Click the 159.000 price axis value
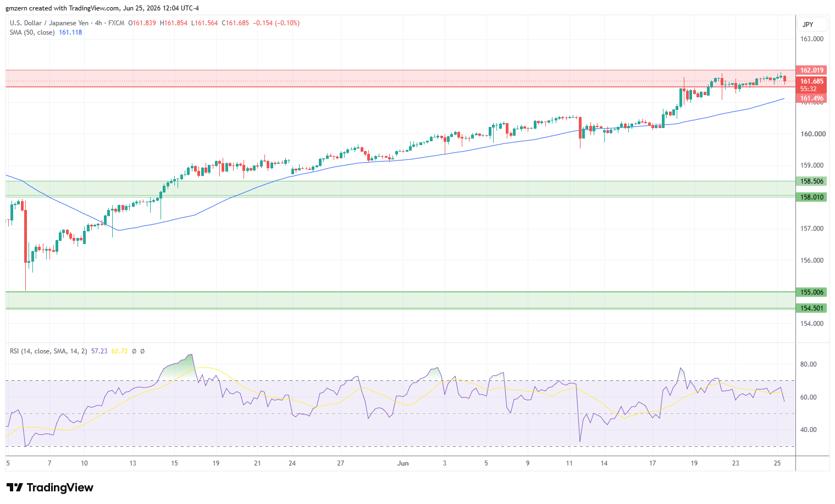This screenshot has height=504, width=835. tap(812, 165)
